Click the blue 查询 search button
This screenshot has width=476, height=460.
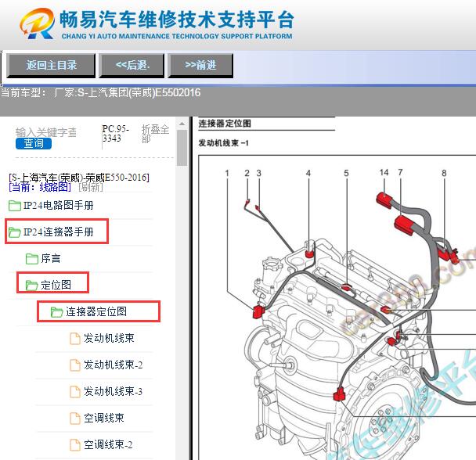[34, 143]
